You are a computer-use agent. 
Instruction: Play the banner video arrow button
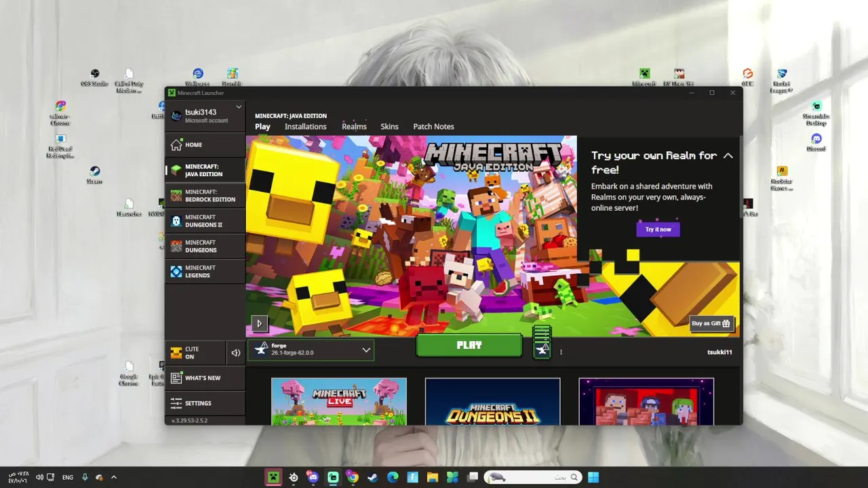coord(259,323)
